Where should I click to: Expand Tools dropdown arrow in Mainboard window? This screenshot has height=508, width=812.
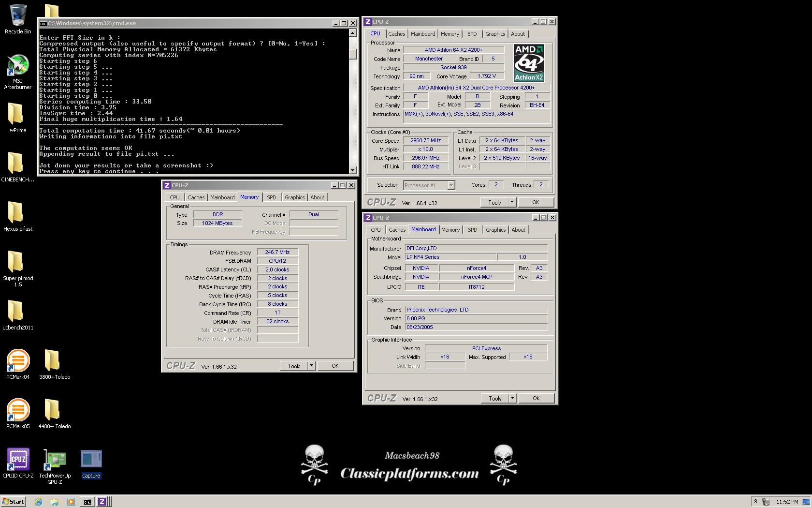512,398
